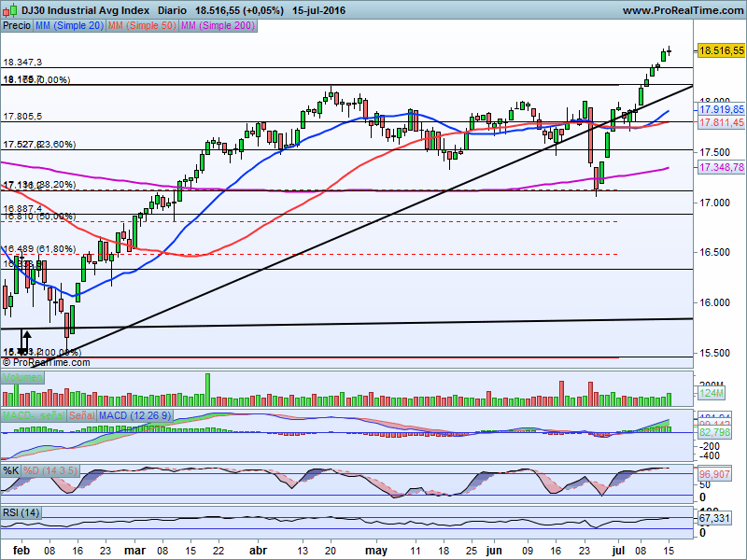Select the RSI (14) indicator label
Viewport: 747px width, 560px height.
tap(21, 512)
